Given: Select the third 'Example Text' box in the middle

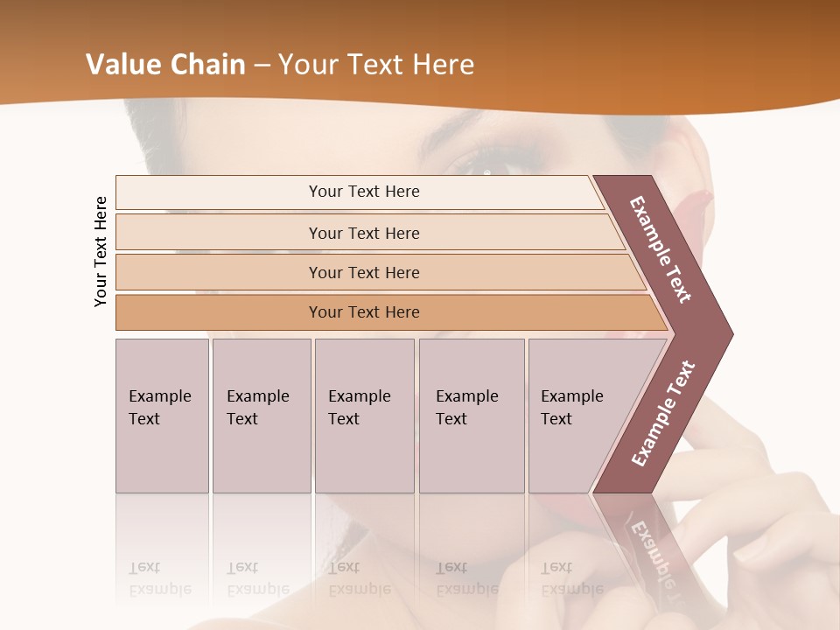Looking at the screenshot, I should click(x=365, y=416).
